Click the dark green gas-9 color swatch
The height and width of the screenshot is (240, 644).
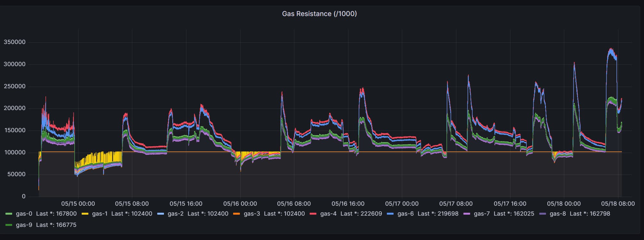point(9,225)
